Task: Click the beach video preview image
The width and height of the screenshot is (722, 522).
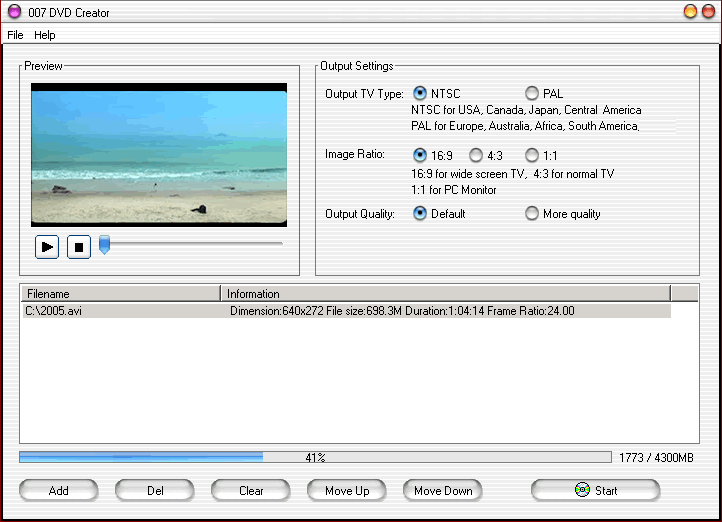Action: (159, 155)
